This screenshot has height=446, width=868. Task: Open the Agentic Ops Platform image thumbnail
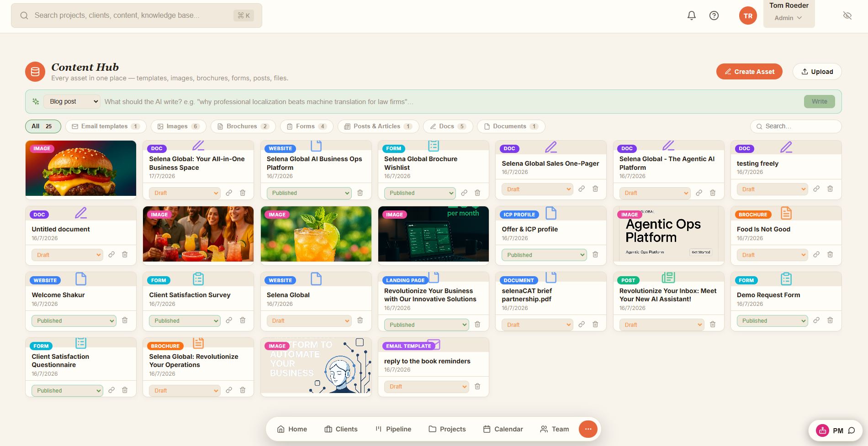[x=669, y=234]
